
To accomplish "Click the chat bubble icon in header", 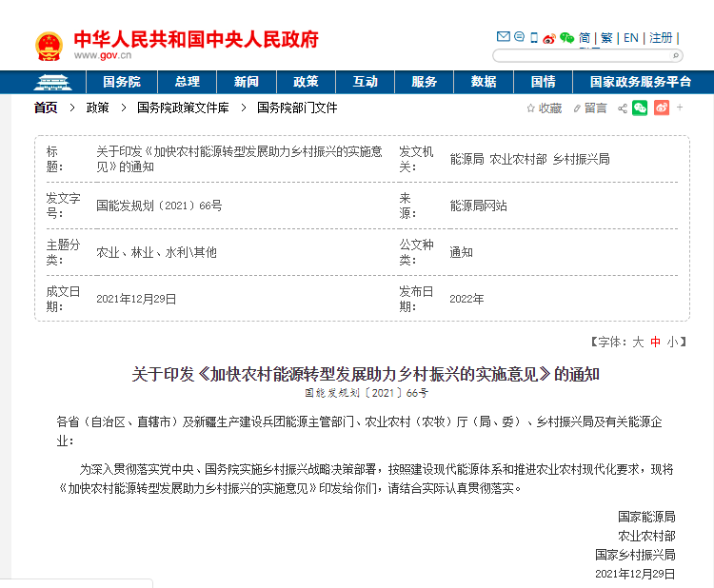I will point(519,36).
